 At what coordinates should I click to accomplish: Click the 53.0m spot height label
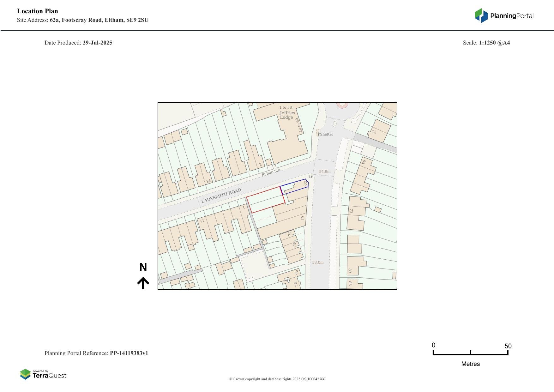coord(318,262)
